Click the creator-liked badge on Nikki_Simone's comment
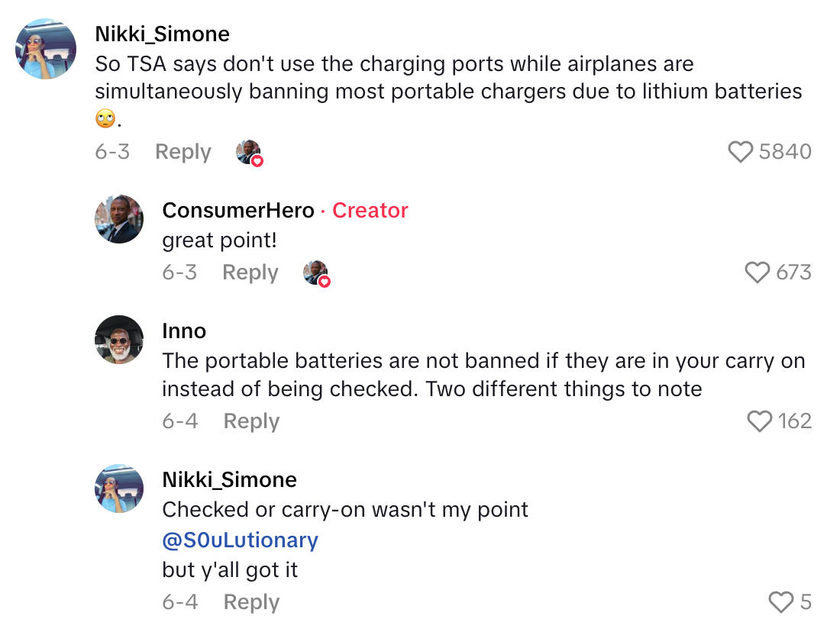840x632 pixels. [x=249, y=152]
